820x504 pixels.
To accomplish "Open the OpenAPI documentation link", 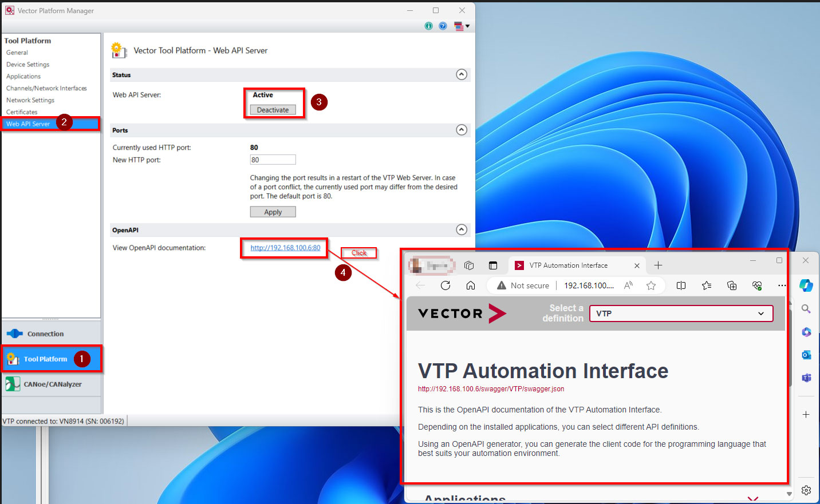I will pyautogui.click(x=285, y=248).
